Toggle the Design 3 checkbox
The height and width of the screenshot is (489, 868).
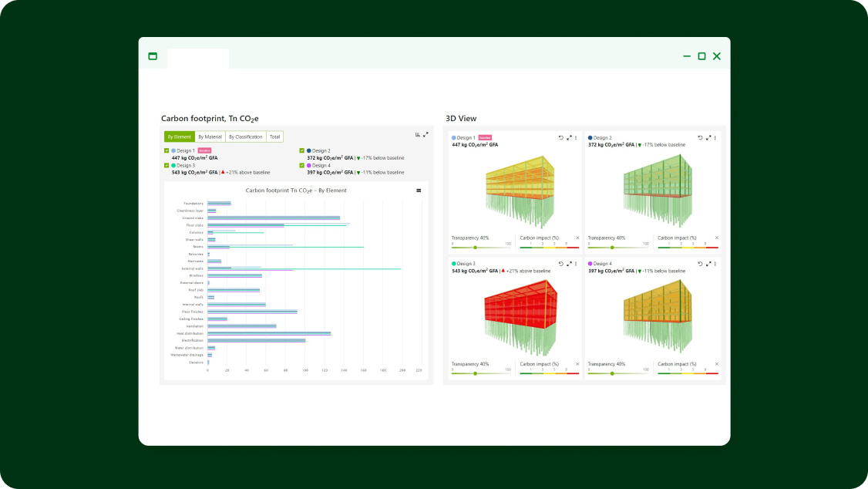coord(167,165)
